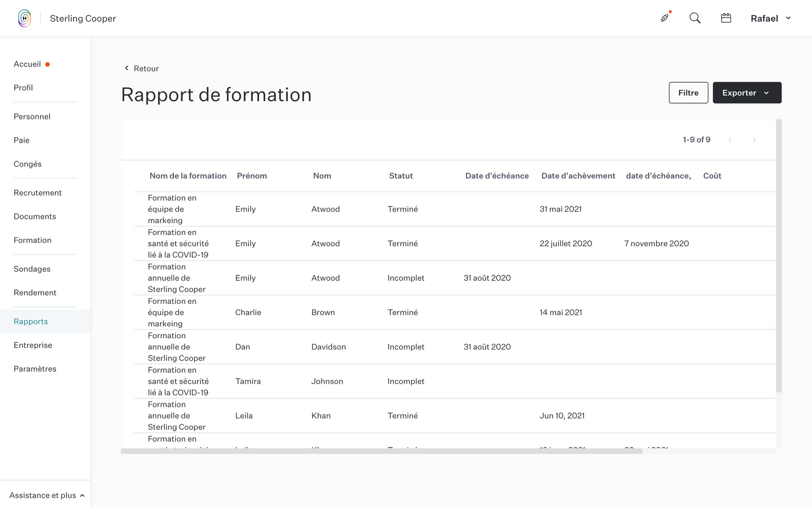This screenshot has width=812, height=508.
Task: Click the Filtre button
Action: point(688,92)
